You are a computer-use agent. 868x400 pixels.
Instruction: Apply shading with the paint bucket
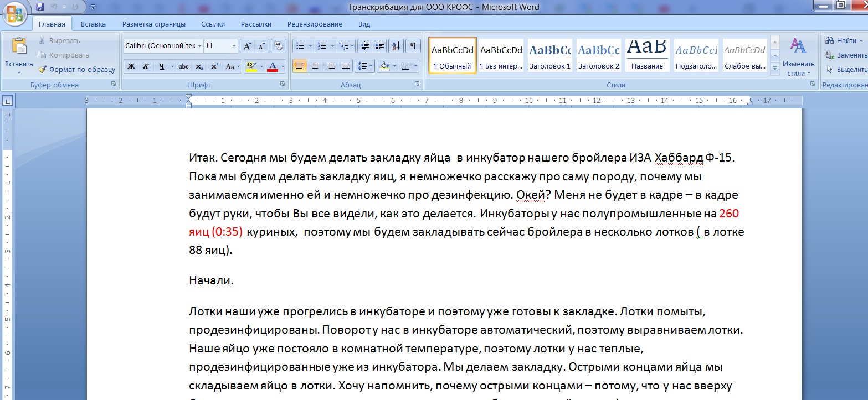384,66
